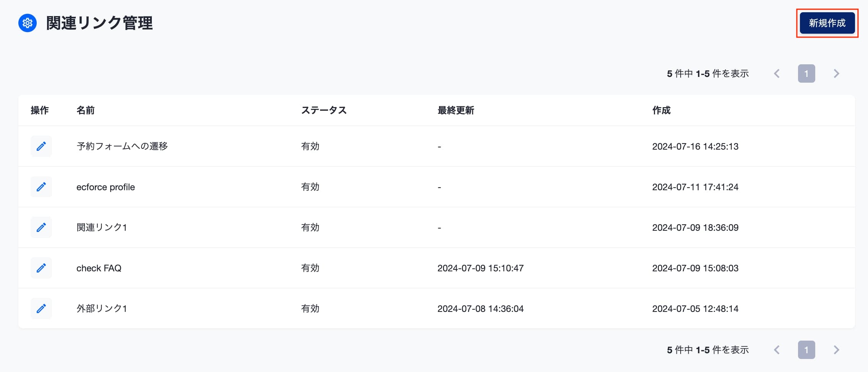
Task: Open edit for 関連リンク1 row
Action: [x=41, y=227]
